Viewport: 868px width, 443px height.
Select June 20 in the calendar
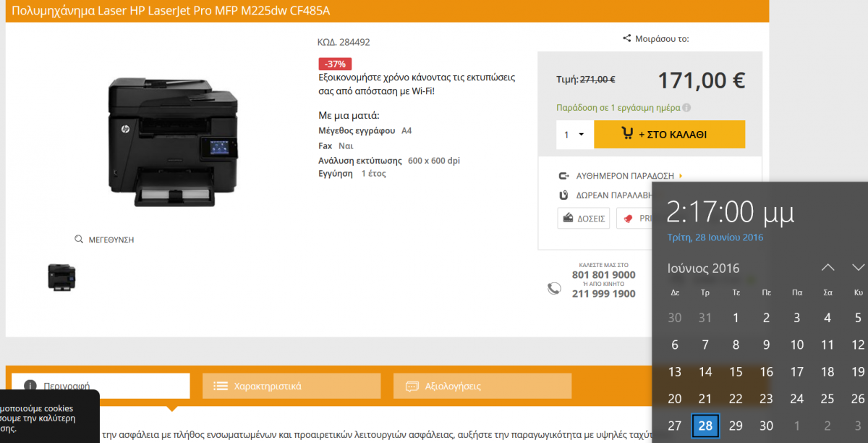pos(675,399)
